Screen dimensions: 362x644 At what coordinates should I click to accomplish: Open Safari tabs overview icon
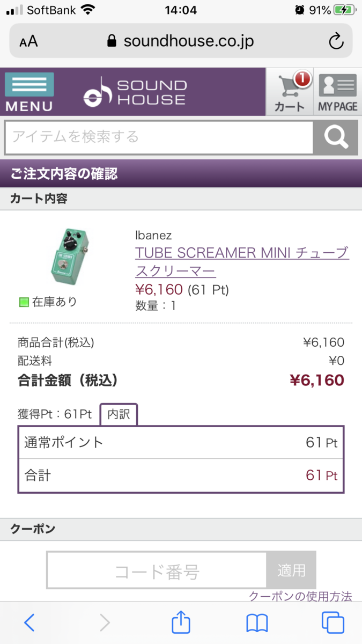pyautogui.click(x=333, y=623)
